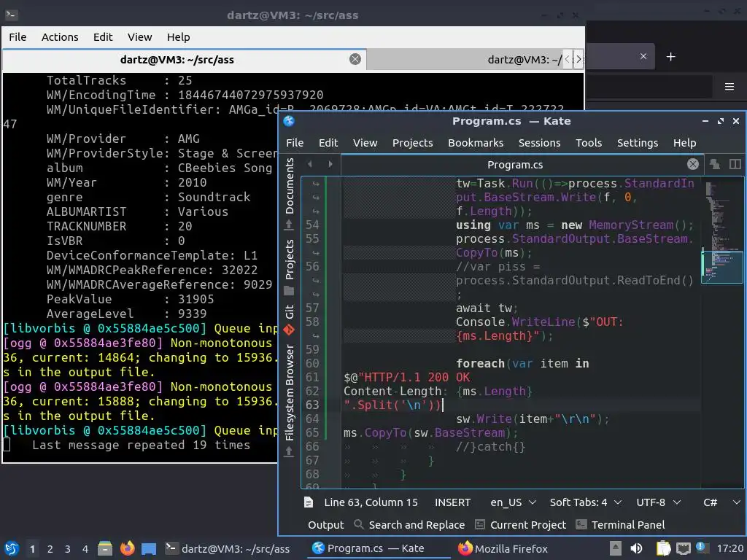Open the Tools menu in Kate
747x560 pixels.
[x=589, y=143]
